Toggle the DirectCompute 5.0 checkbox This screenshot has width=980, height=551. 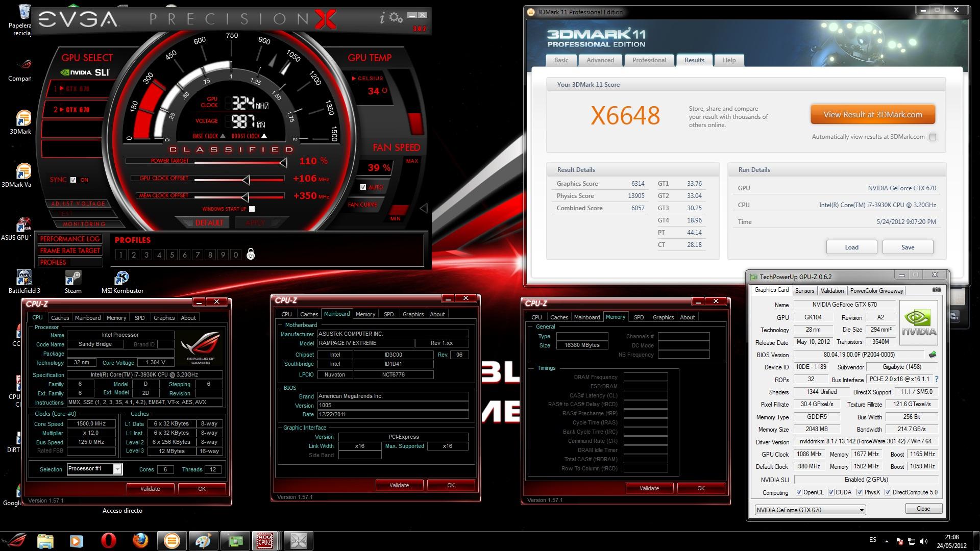click(x=888, y=492)
